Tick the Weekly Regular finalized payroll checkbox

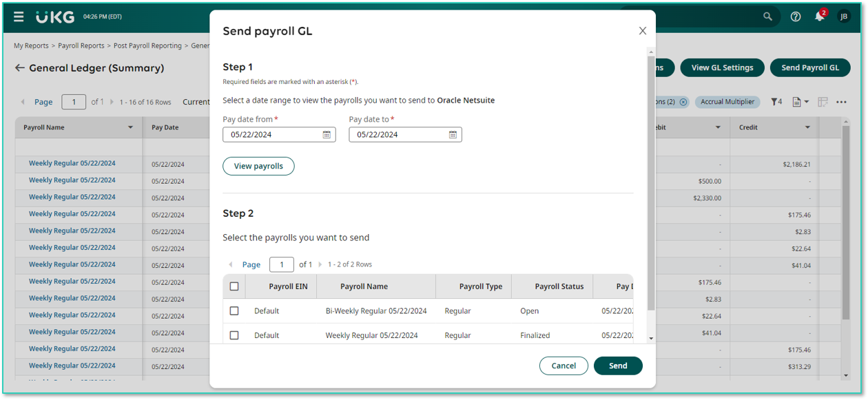(x=234, y=335)
